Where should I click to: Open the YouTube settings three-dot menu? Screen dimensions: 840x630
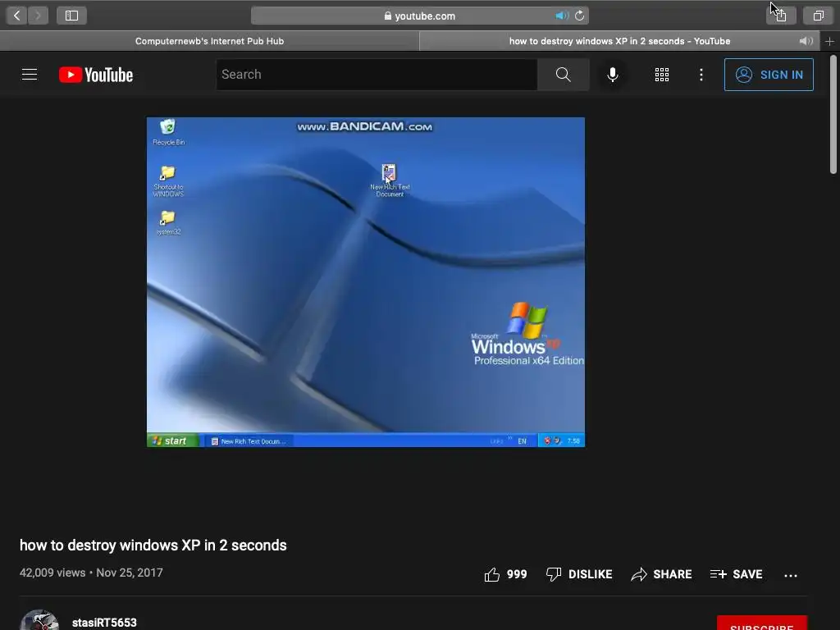point(701,75)
